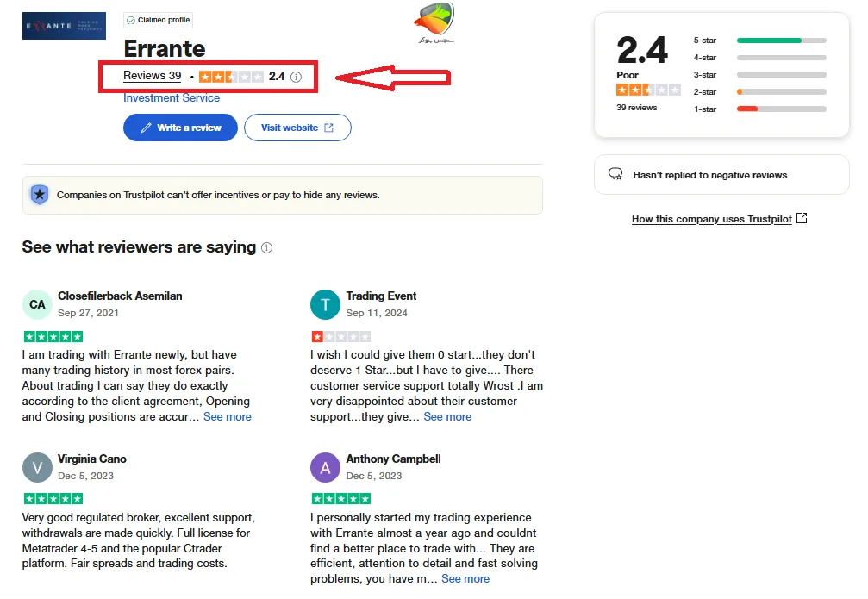
Task: Filter reviews by the 5-star bar
Action: (x=781, y=41)
